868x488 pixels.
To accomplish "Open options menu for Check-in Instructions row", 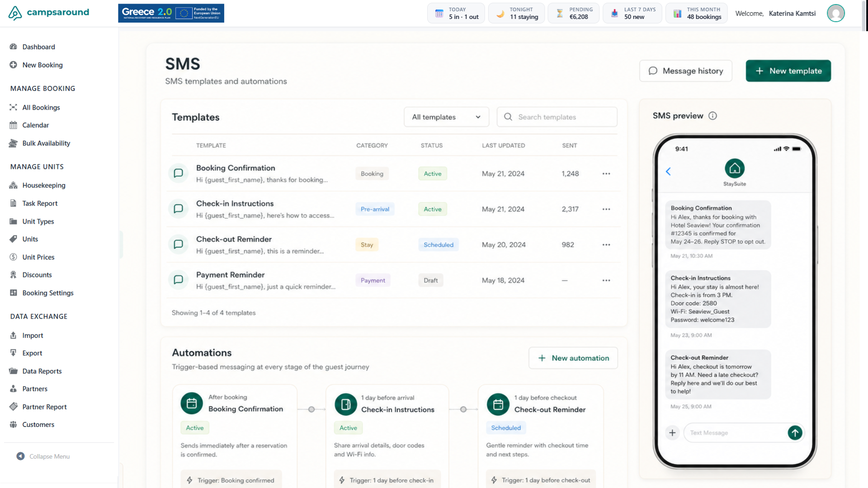I will pyautogui.click(x=606, y=209).
